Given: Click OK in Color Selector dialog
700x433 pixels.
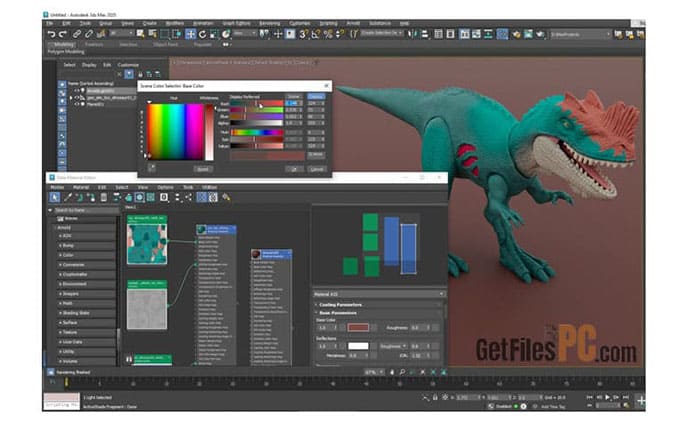Looking at the screenshot, I should click(x=294, y=169).
